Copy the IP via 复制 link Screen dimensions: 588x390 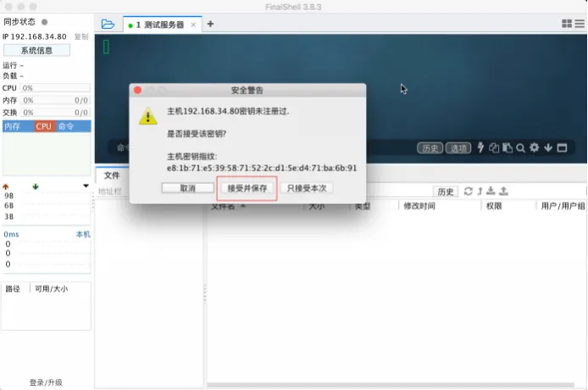coord(81,36)
